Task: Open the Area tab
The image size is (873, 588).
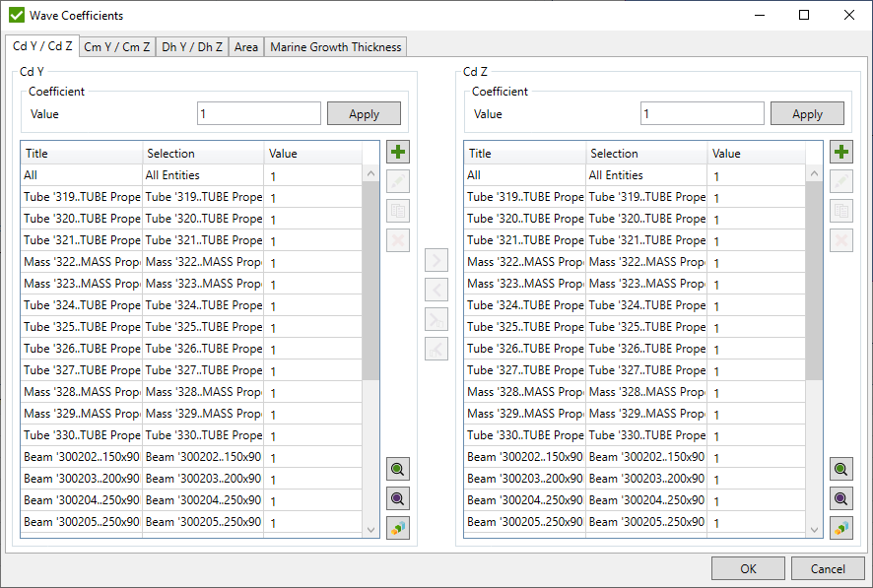Action: coord(245,46)
